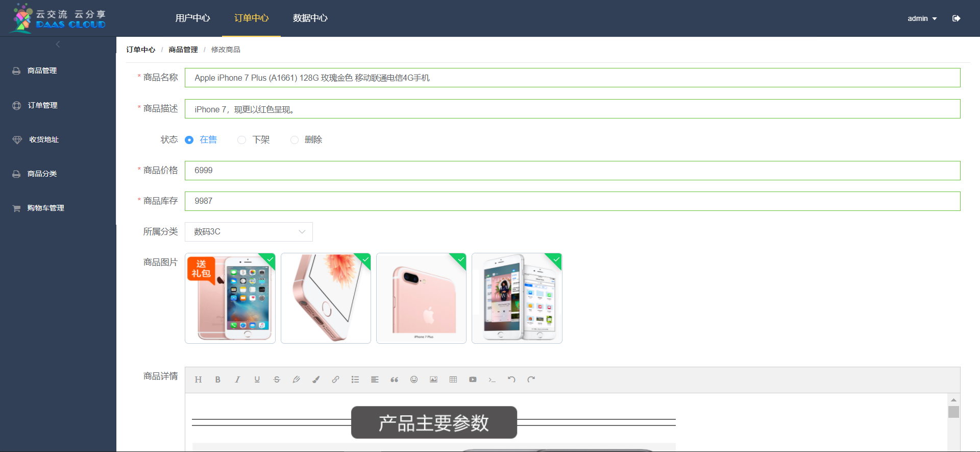Open the background color brush tool

316,379
